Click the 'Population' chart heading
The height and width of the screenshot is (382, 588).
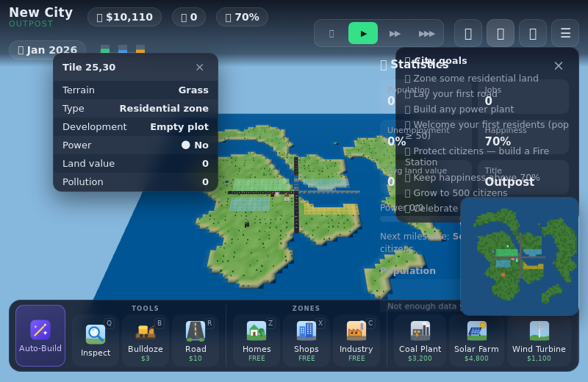pos(408,270)
